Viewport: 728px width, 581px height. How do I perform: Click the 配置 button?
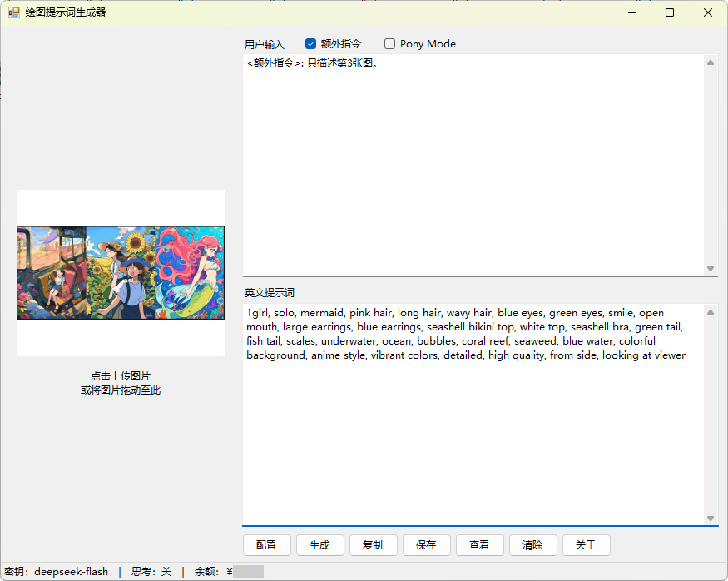click(x=266, y=544)
